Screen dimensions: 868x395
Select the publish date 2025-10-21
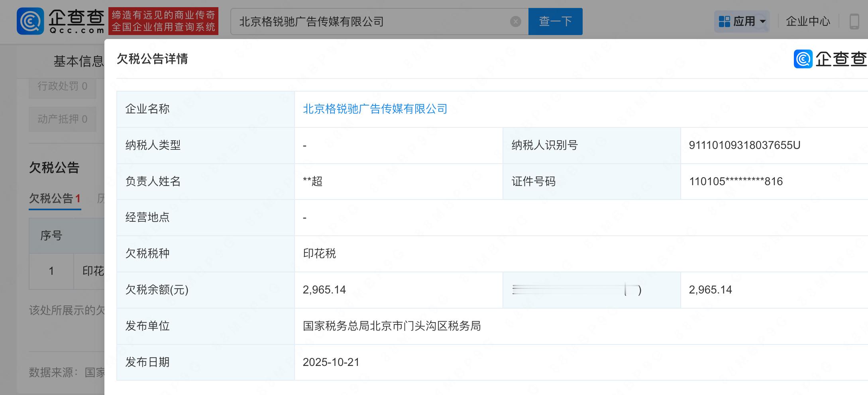pos(331,362)
